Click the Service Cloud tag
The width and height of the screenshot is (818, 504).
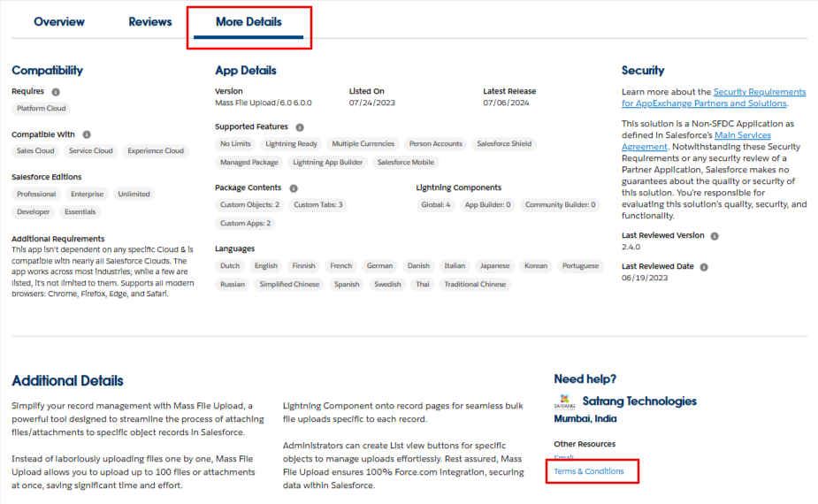coord(91,151)
